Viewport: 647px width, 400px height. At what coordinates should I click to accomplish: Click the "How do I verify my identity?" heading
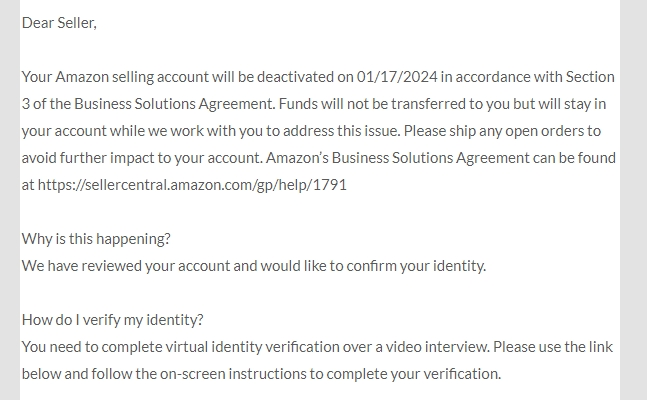point(112,320)
